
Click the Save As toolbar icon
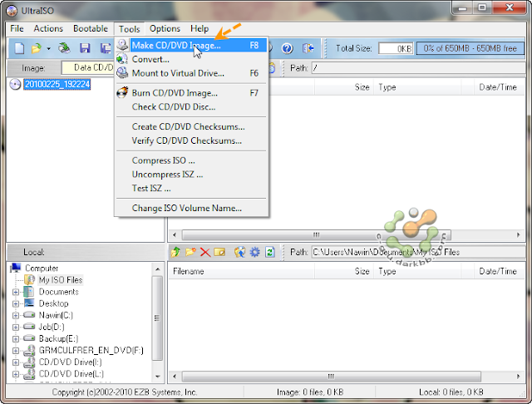point(106,48)
